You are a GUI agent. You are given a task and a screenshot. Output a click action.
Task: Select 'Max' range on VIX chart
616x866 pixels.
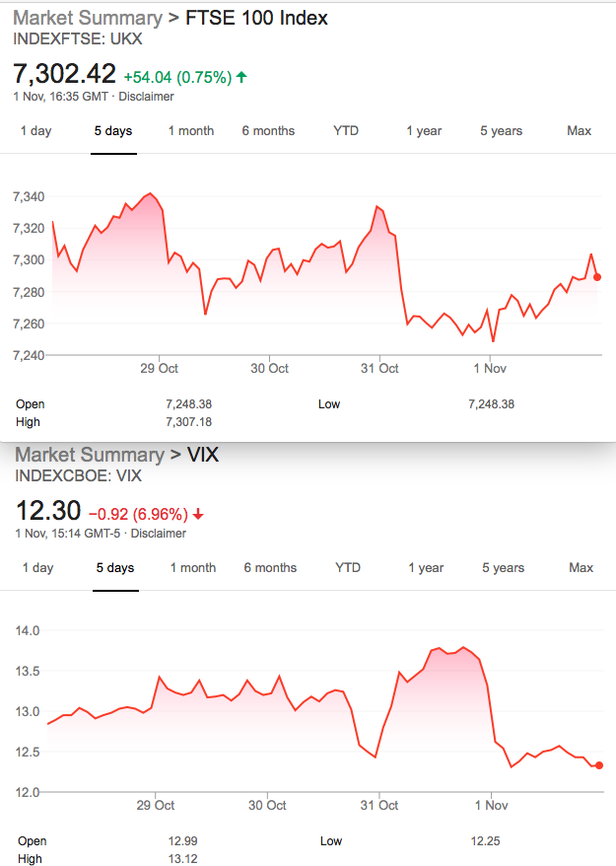pos(582,568)
